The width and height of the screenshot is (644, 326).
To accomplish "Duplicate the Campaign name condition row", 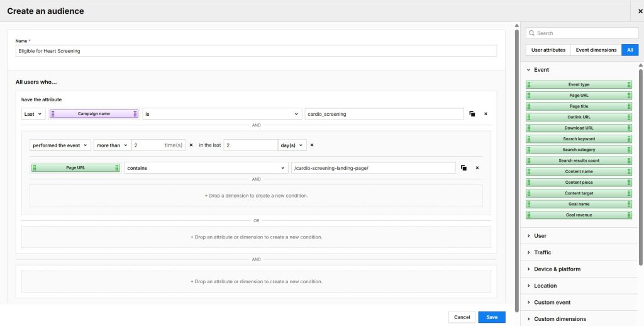I will coord(472,114).
